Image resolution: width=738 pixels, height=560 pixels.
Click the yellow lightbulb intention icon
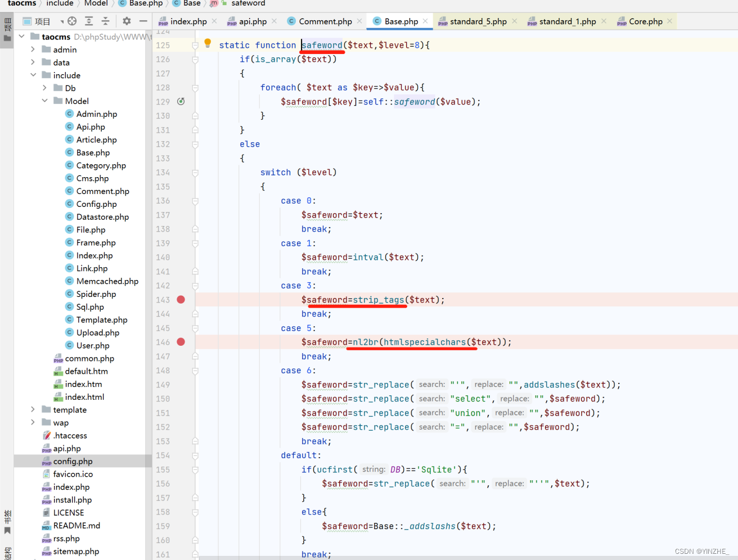[208, 43]
